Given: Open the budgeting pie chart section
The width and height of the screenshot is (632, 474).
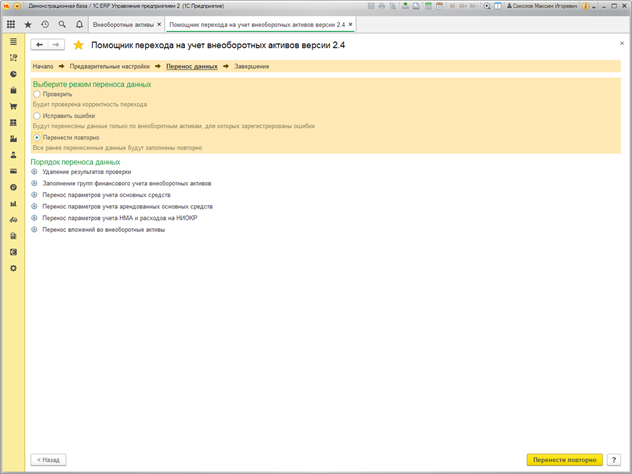Looking at the screenshot, I should (13, 74).
